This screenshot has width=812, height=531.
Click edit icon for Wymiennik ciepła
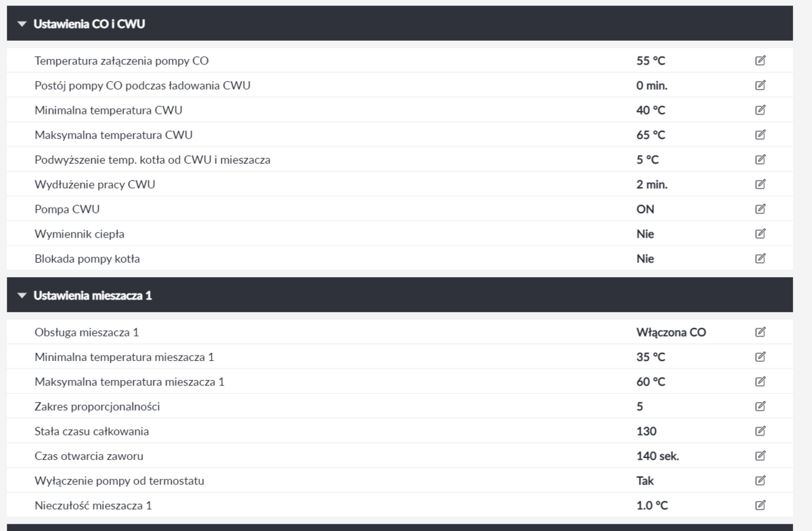pos(760,234)
